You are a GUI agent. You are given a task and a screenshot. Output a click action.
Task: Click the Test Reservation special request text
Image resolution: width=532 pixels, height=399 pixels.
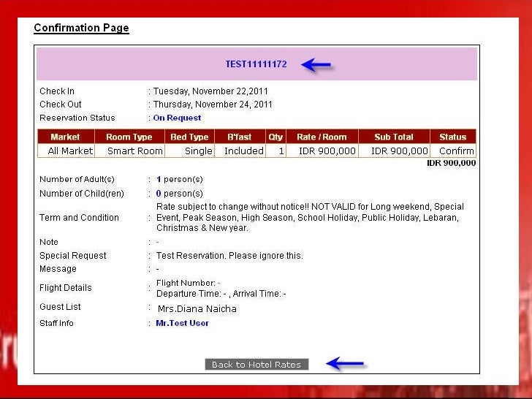click(x=229, y=256)
